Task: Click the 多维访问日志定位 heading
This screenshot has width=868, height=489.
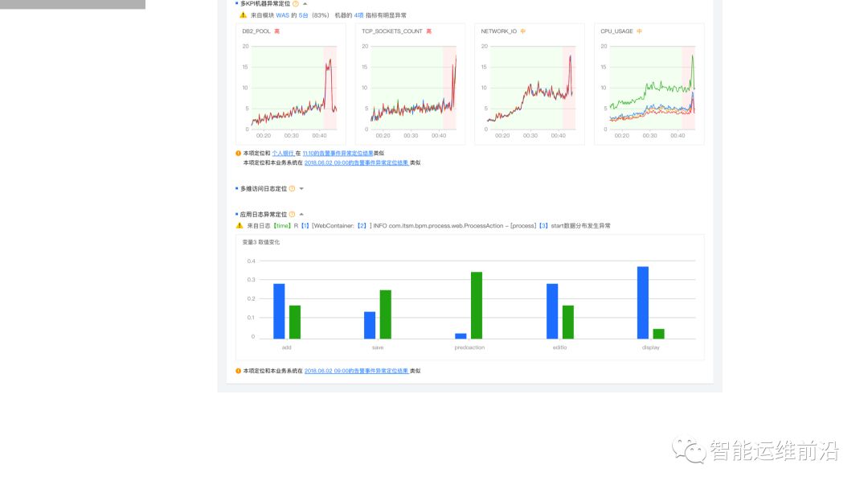Action: tap(264, 189)
